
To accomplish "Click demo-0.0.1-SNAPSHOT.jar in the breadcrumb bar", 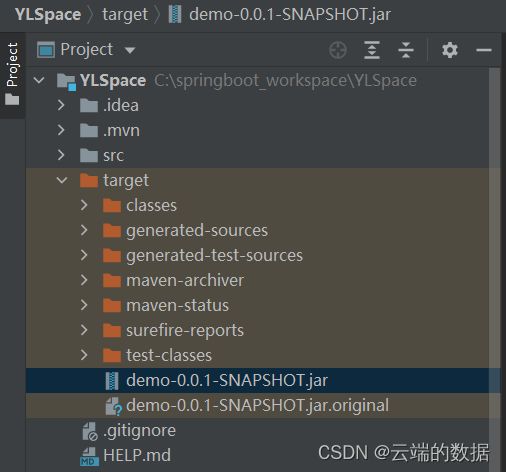I will (290, 15).
